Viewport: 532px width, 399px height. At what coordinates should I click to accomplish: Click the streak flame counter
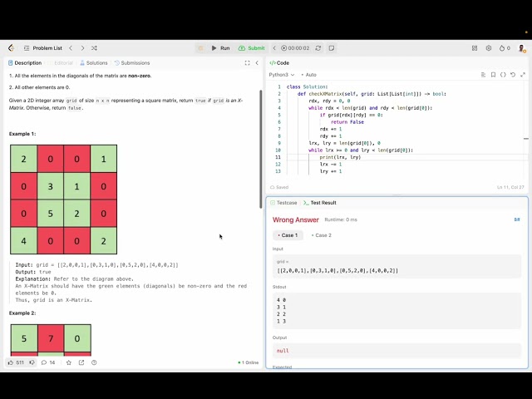(x=505, y=48)
